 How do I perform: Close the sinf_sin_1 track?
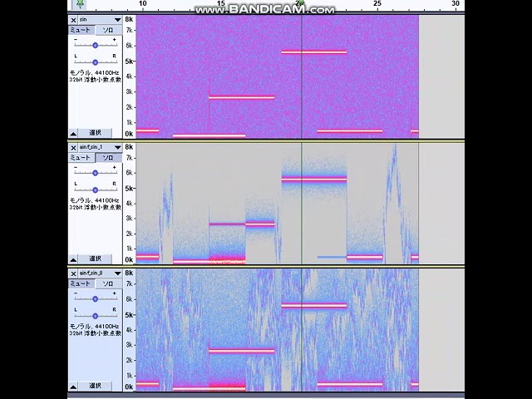73,148
